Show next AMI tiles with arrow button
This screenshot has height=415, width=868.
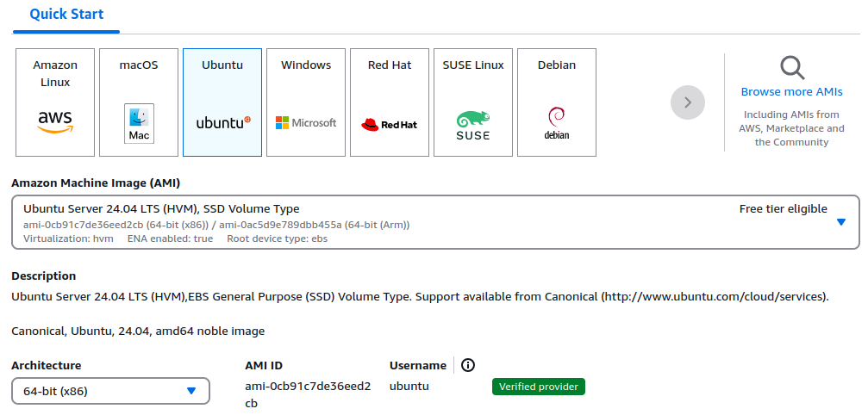pos(688,102)
